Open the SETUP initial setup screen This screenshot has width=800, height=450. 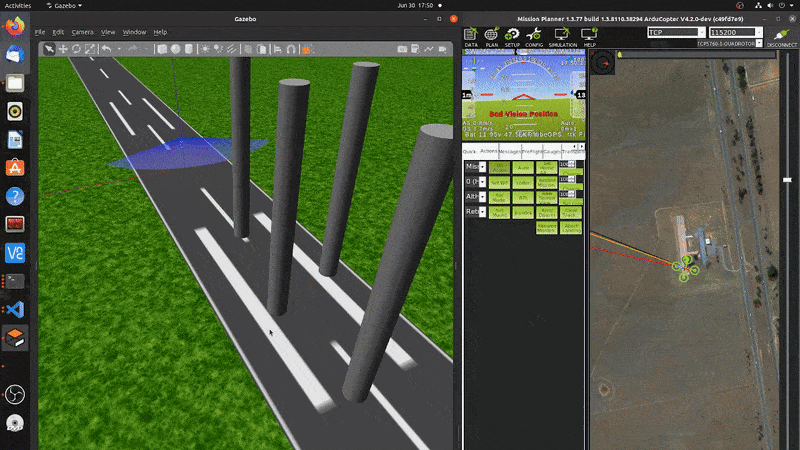pyautogui.click(x=512, y=37)
